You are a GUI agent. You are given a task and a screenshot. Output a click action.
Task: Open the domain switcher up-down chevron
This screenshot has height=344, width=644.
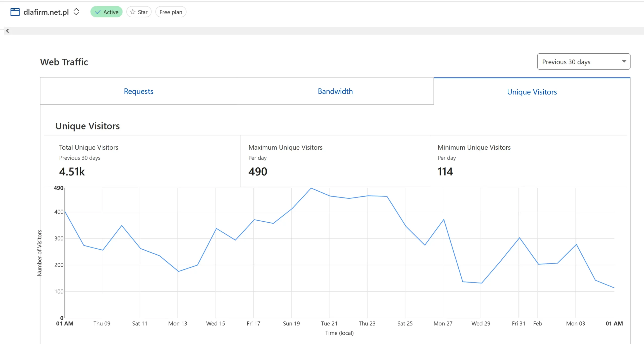pyautogui.click(x=76, y=12)
